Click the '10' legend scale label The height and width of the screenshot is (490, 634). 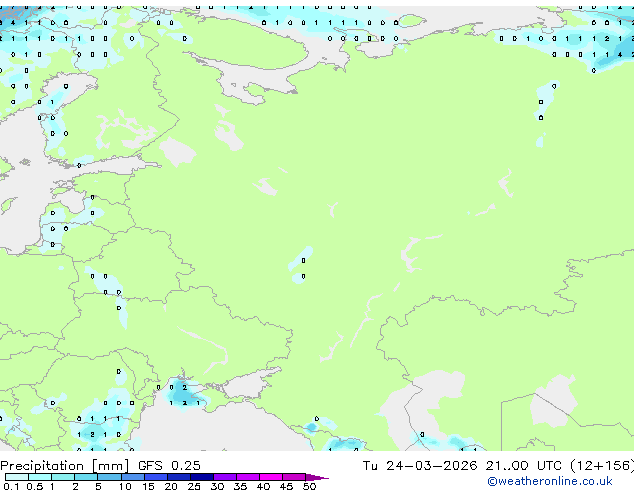(x=125, y=486)
